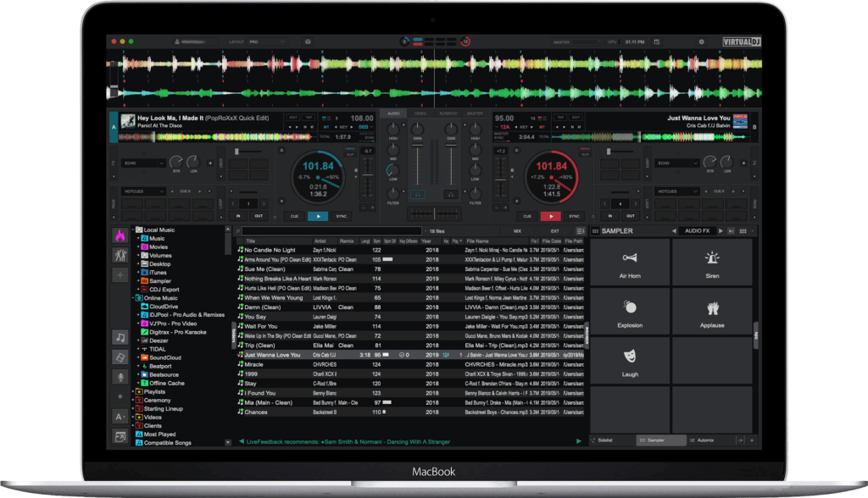Trigger the Applause sample pad
Image resolution: width=868 pixels, height=498 pixels.
click(x=712, y=312)
